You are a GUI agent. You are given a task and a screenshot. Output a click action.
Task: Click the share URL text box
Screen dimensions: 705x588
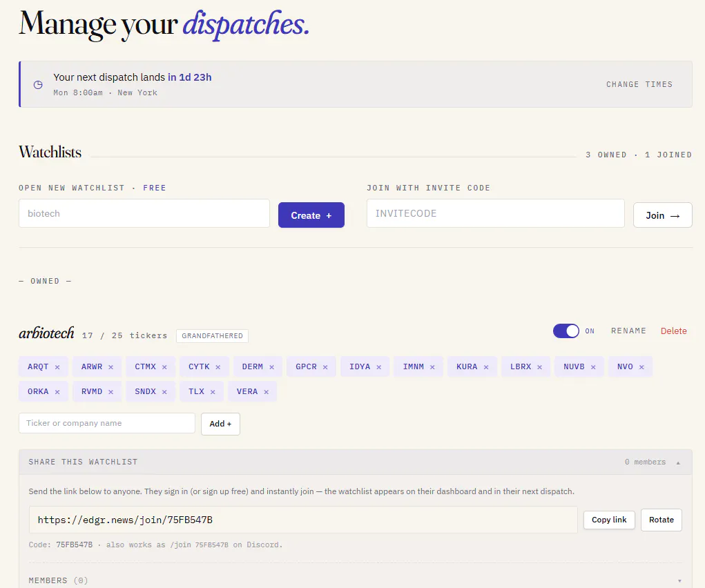[x=303, y=520]
